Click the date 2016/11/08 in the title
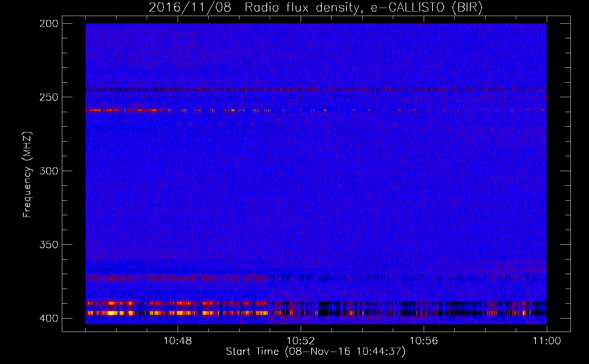 click(x=190, y=8)
